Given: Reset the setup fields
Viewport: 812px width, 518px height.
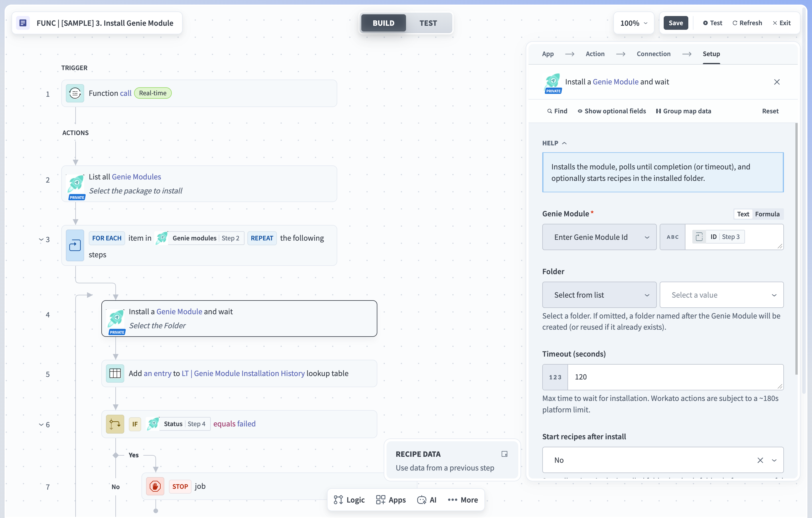Looking at the screenshot, I should [x=770, y=111].
